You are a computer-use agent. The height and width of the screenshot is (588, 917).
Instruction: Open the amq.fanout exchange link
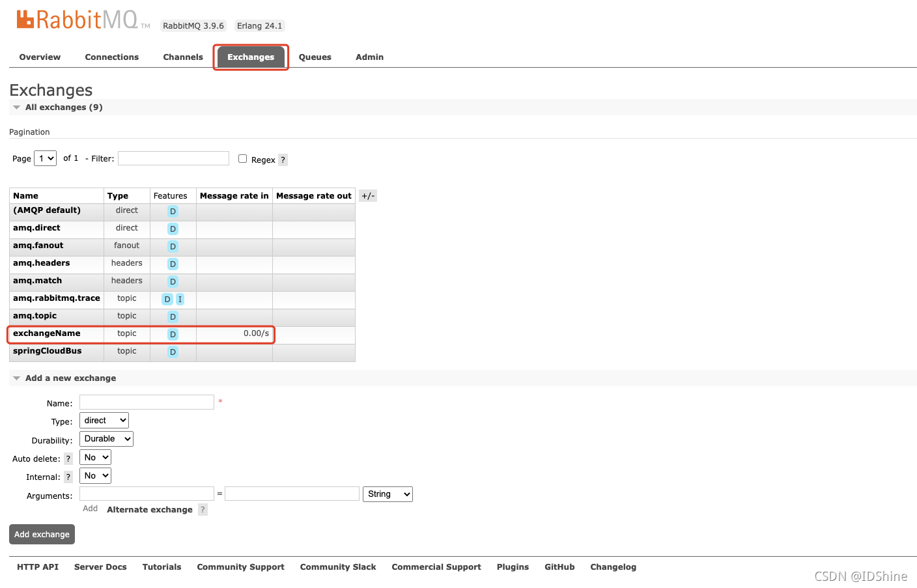tap(38, 245)
